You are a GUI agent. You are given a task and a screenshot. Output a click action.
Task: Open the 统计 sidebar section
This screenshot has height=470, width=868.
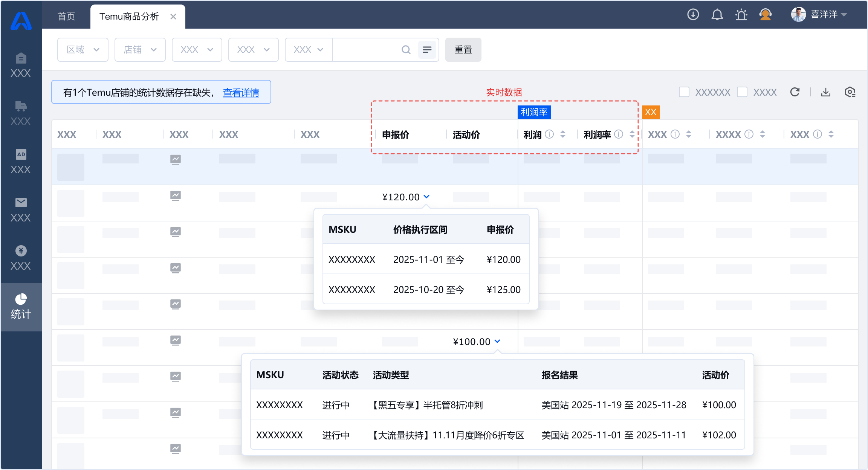[x=21, y=307]
